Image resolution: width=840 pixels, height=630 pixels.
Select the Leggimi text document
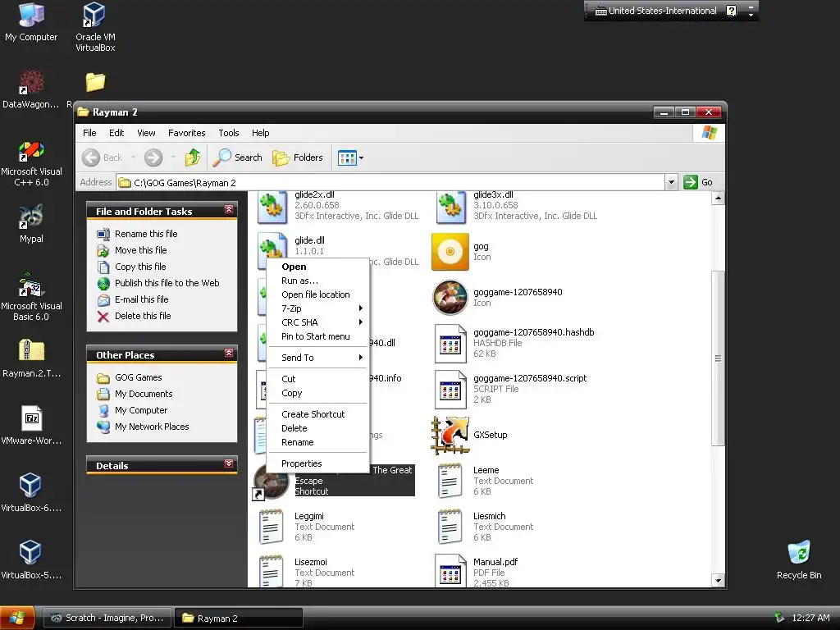click(x=306, y=527)
